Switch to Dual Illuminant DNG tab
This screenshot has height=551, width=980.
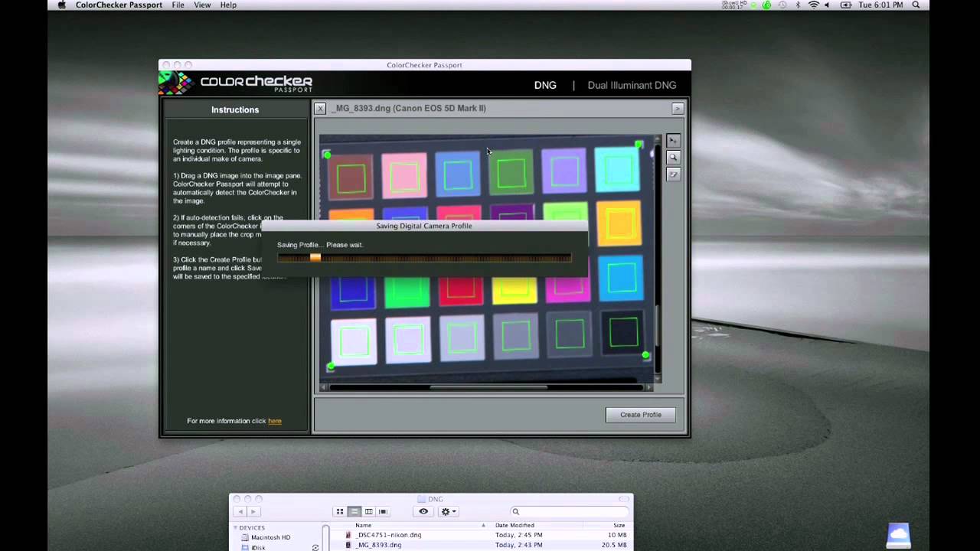[x=632, y=85]
